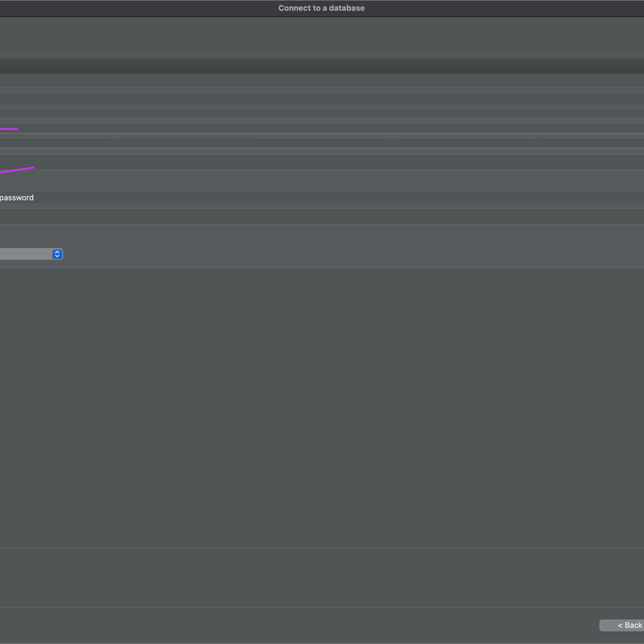Focus the field row beside slanted purple line

tap(329, 163)
